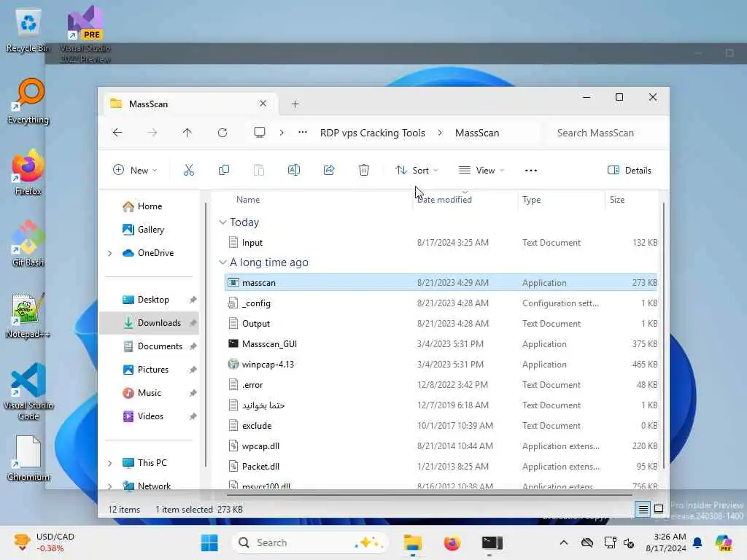
Task: Show hidden tray icons chevron
Action: click(564, 542)
